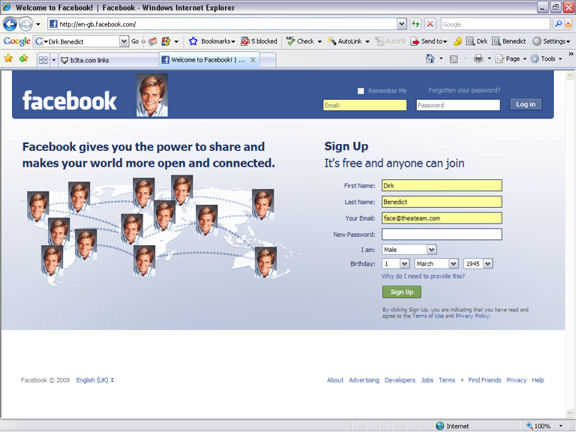Click the Print icon
Image resolution: width=576 pixels, height=432 pixels.
tap(478, 59)
